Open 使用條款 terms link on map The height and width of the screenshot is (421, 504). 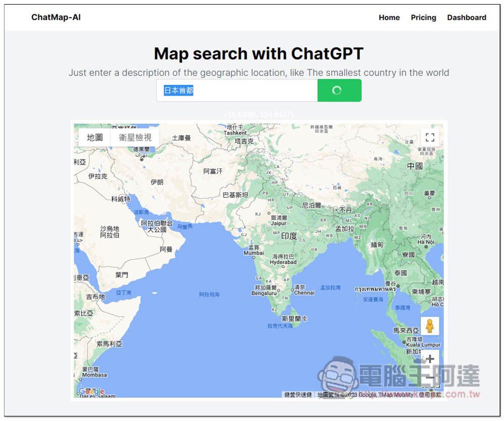[430, 395]
